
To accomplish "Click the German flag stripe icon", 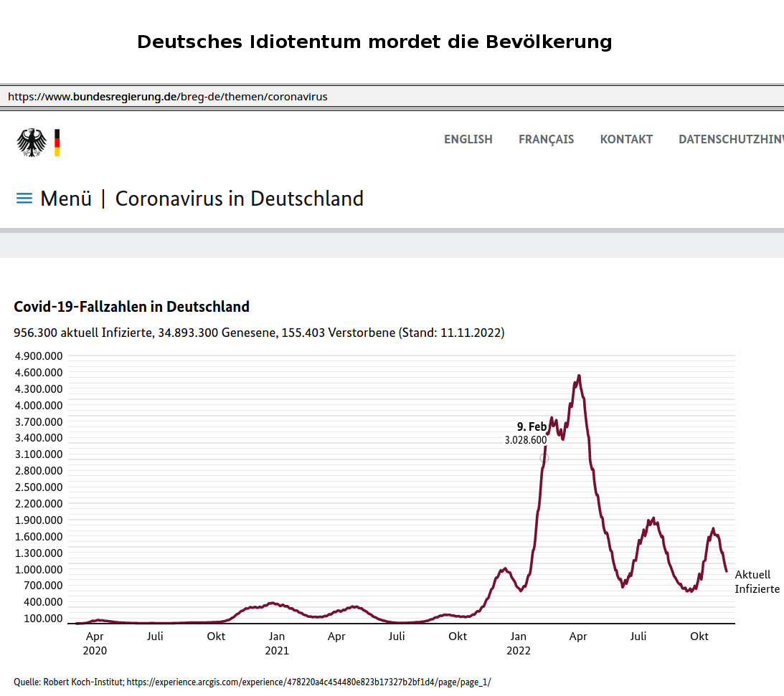I will click(x=57, y=143).
